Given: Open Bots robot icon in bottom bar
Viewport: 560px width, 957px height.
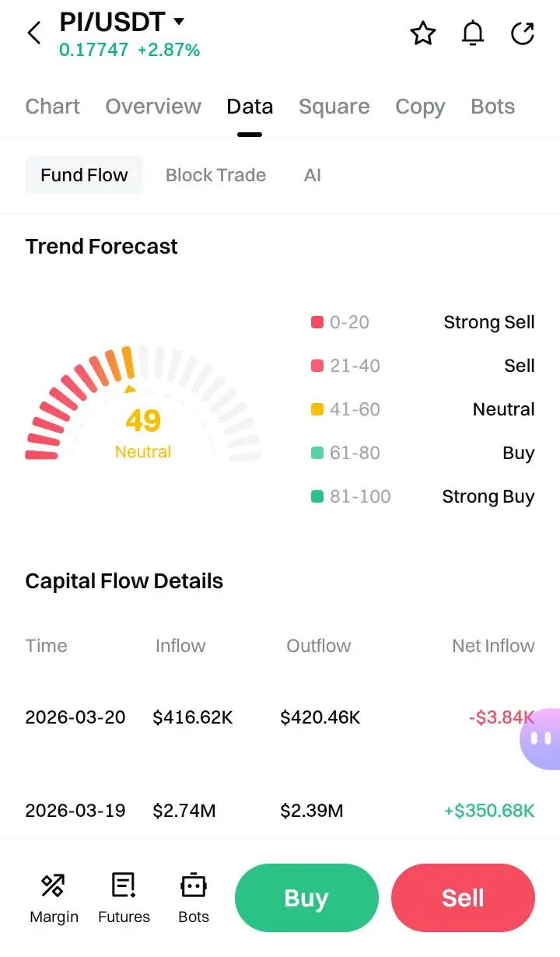Looking at the screenshot, I should [x=194, y=898].
